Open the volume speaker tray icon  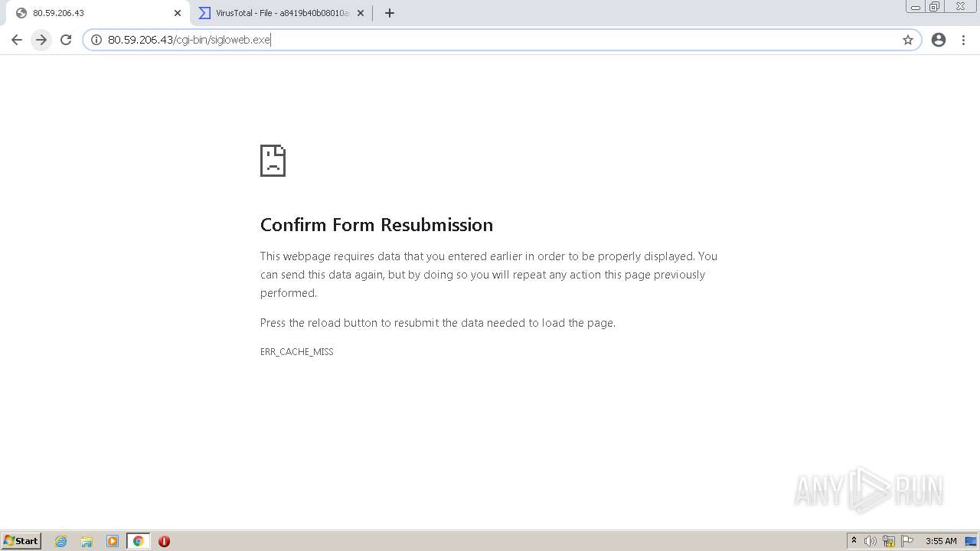(x=871, y=541)
